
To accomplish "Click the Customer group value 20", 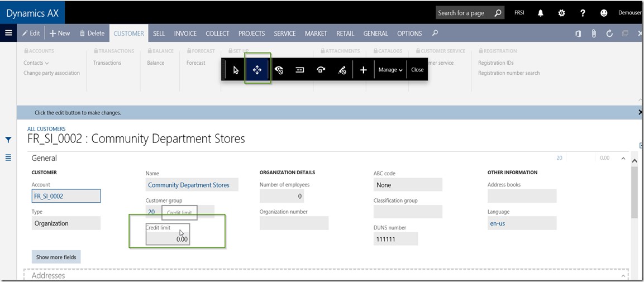I will [x=151, y=212].
